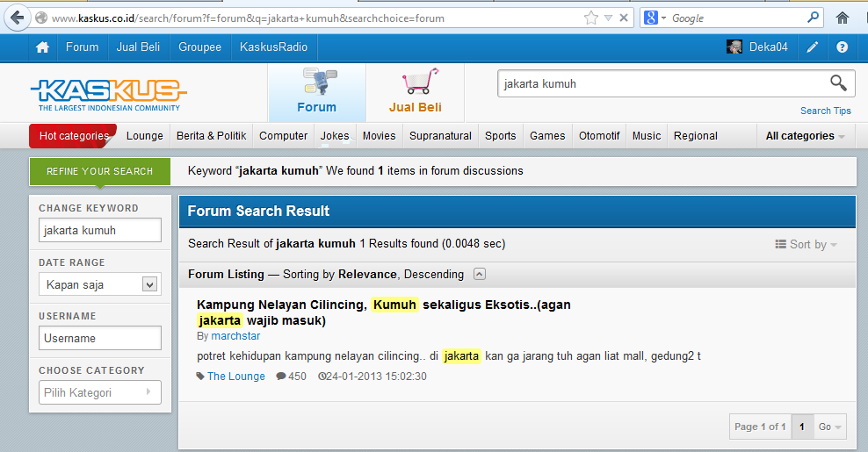Click the browser address bar URL
This screenshot has height=452, width=868.
tap(248, 18)
